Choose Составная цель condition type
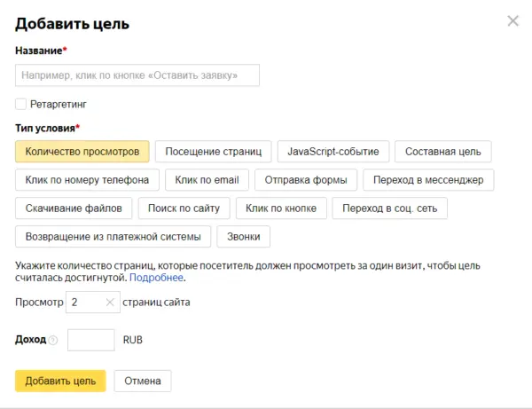Screen dimensions: 532x409 tap(442, 152)
